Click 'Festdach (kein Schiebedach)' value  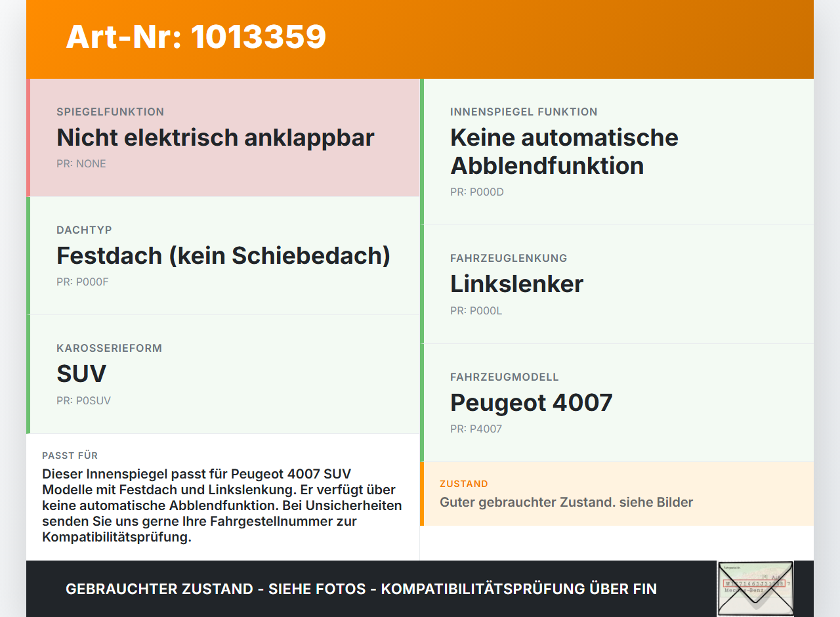click(223, 256)
